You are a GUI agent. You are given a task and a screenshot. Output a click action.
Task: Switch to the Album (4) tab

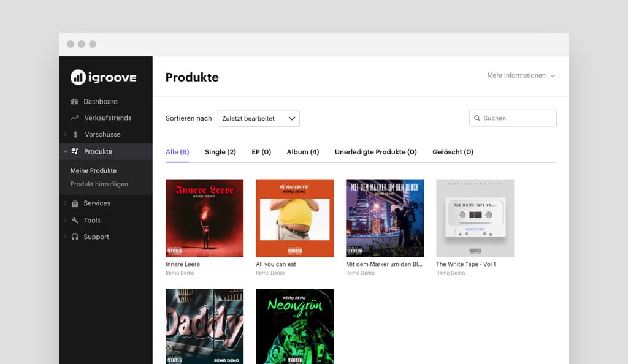coord(303,152)
